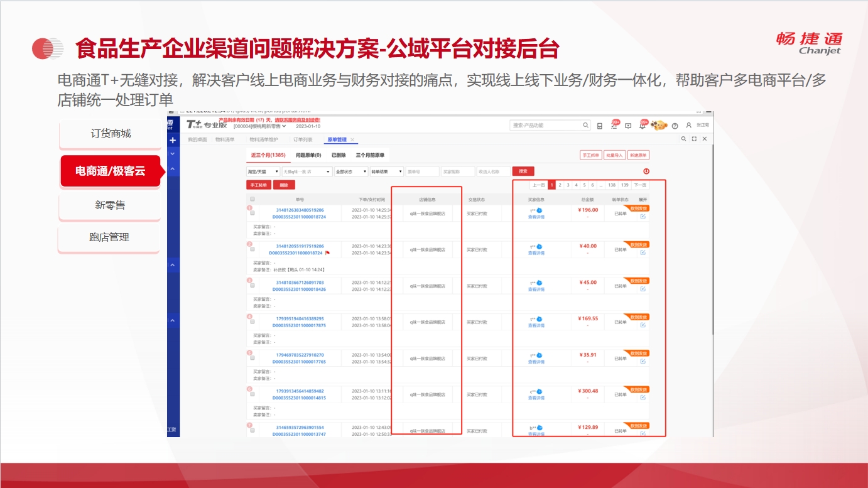Click magnifier icon in product function search box
Screen dimensions: 868x488
[585, 126]
